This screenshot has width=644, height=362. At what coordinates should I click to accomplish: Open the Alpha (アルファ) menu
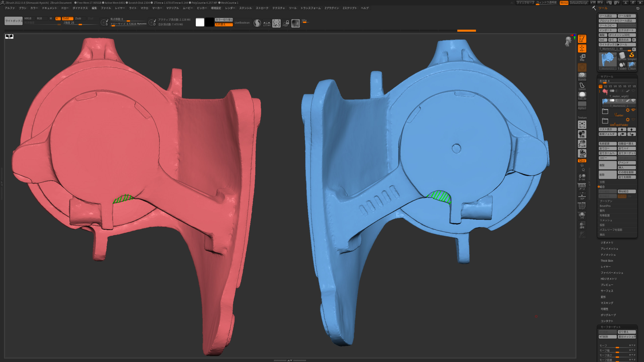(x=10, y=8)
